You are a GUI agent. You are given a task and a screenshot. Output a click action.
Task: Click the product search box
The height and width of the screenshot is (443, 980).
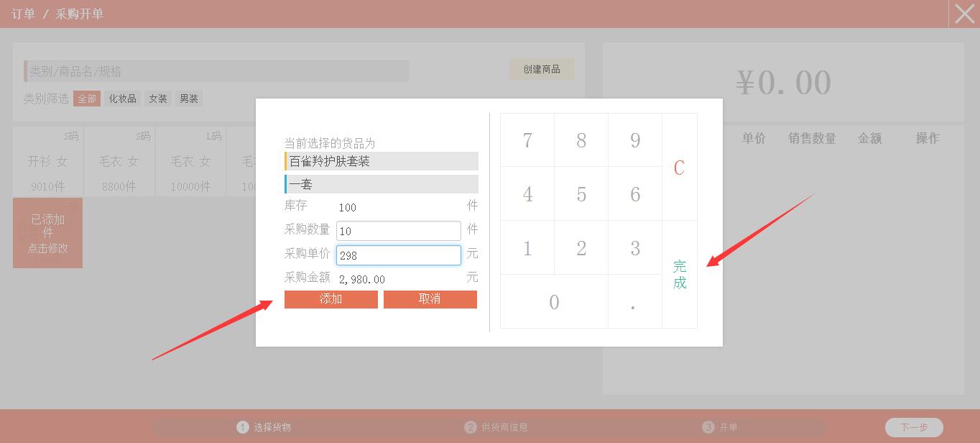216,71
